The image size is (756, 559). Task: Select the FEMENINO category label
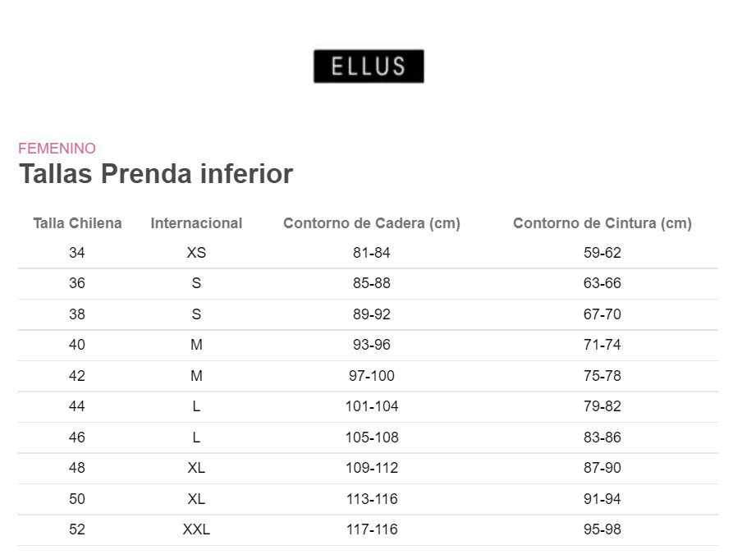pyautogui.click(x=57, y=148)
